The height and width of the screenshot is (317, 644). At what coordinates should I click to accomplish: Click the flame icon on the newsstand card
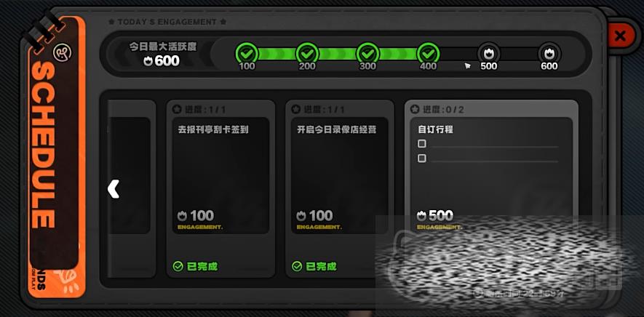click(x=183, y=216)
